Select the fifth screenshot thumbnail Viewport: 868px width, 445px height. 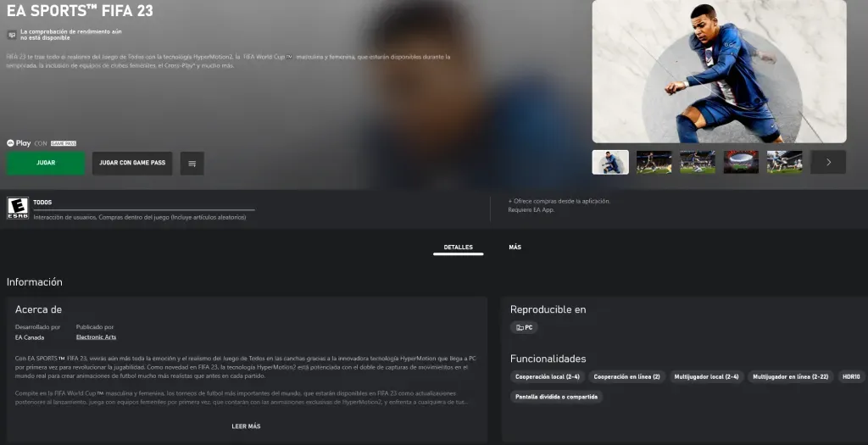tap(784, 162)
